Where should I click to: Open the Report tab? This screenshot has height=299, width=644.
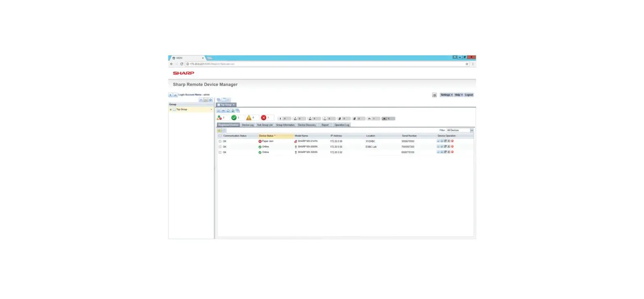click(x=325, y=125)
